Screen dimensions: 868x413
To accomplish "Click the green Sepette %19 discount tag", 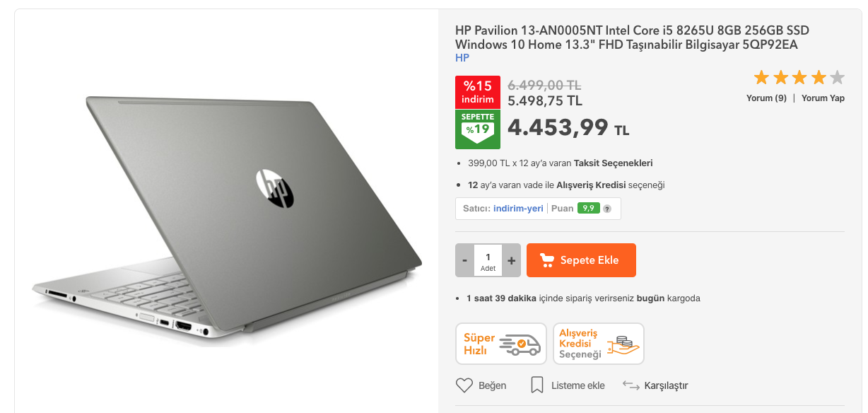I will 478,129.
